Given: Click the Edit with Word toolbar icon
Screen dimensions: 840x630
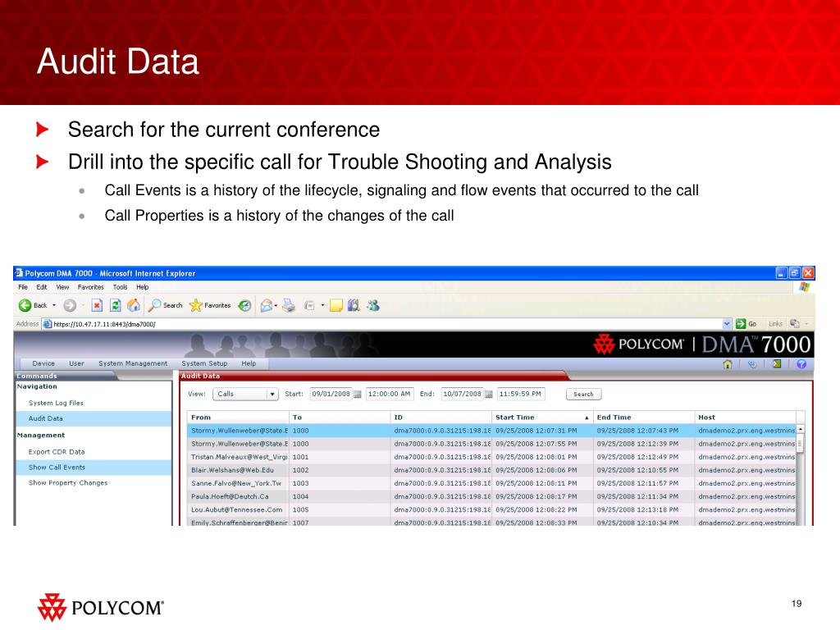Looking at the screenshot, I should tap(309, 305).
